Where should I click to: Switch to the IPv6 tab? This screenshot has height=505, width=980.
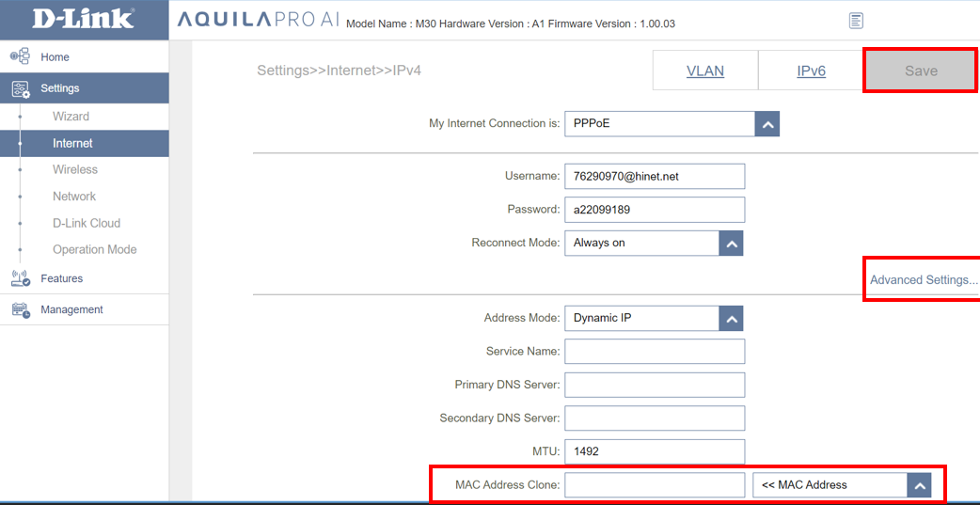[x=811, y=71]
